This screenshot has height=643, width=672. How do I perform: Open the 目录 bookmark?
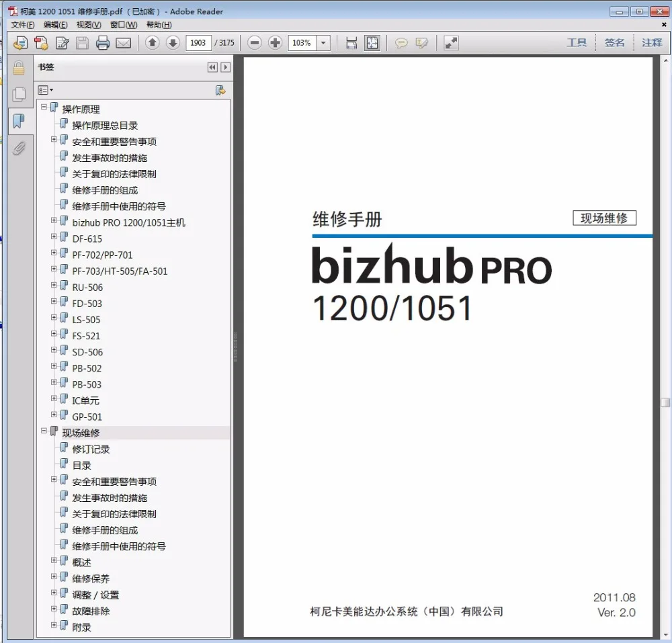tap(82, 466)
